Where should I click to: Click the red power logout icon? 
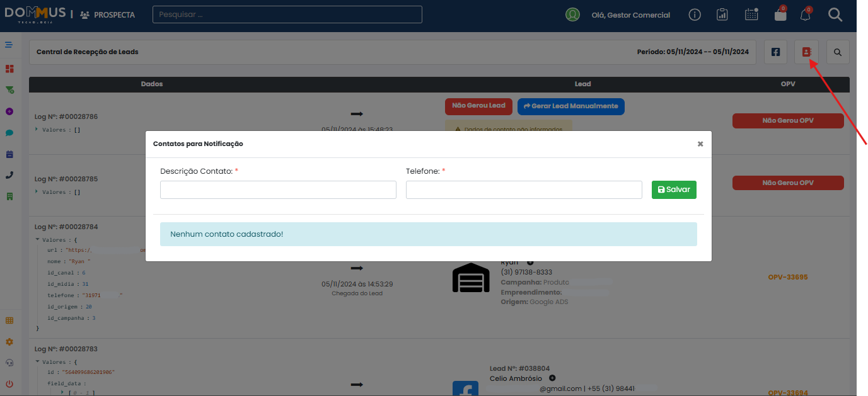point(9,384)
